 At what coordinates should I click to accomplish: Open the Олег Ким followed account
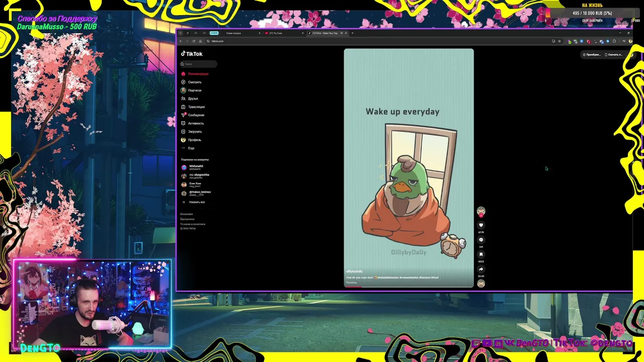[192, 185]
